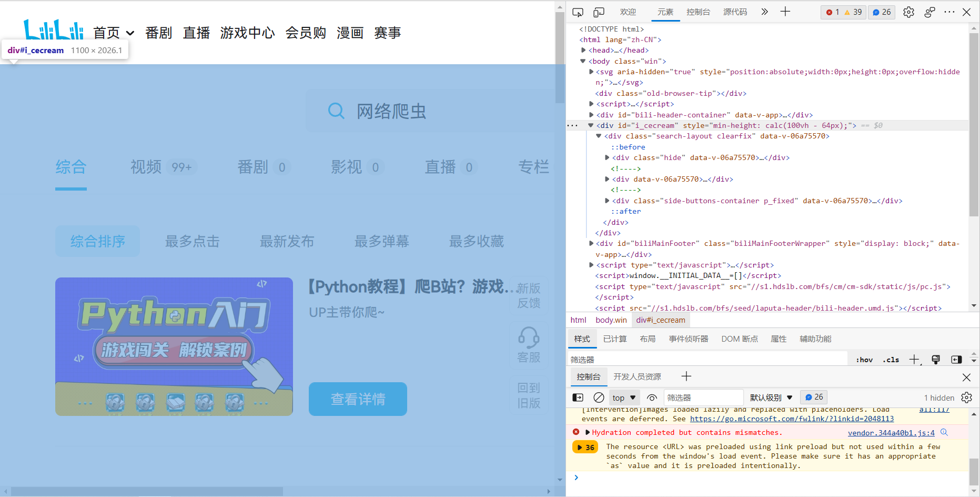Toggle the paintbrush rendering emulation icon

936,360
